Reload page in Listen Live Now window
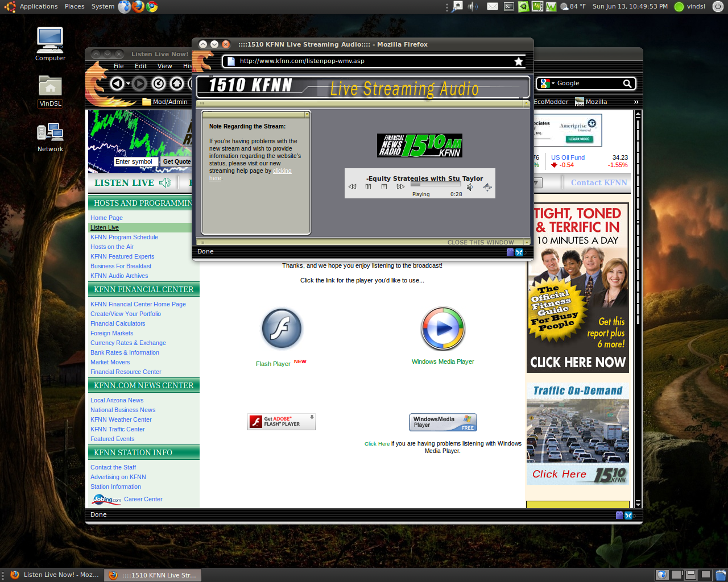 [x=159, y=84]
